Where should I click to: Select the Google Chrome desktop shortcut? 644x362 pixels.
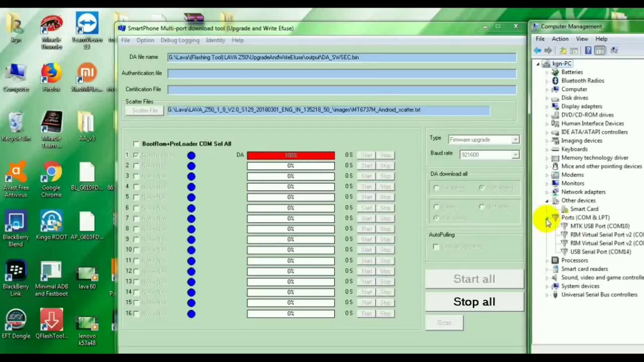[x=51, y=180]
